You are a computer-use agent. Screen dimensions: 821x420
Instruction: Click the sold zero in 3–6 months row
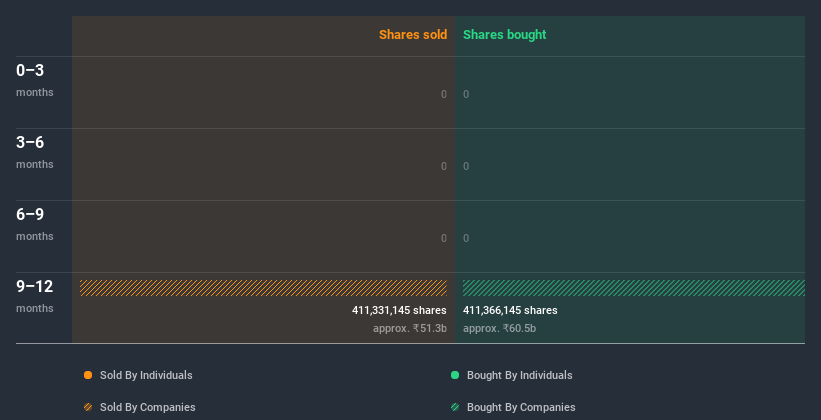coord(444,167)
